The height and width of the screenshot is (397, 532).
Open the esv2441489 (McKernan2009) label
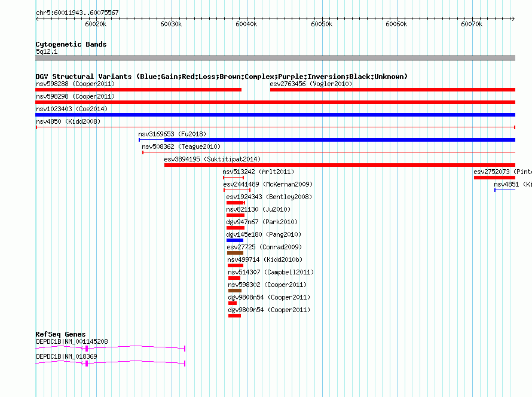[x=268, y=184]
